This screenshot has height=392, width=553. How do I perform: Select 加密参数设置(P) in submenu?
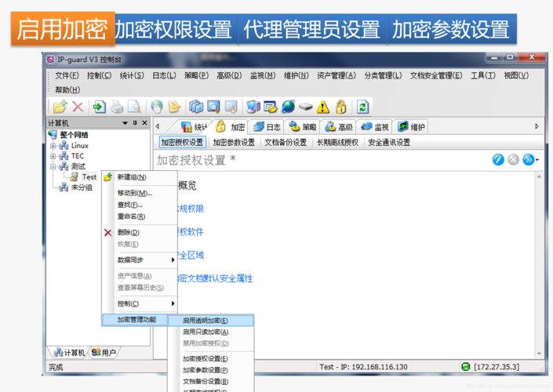(x=210, y=370)
